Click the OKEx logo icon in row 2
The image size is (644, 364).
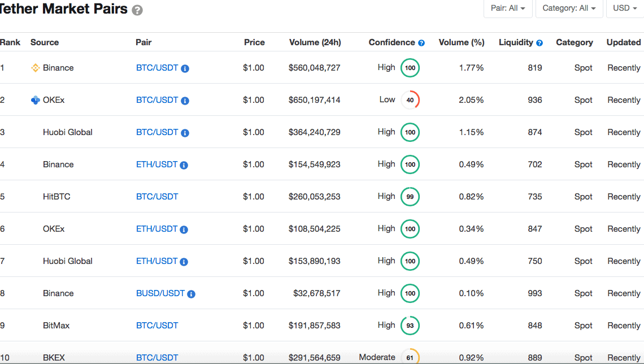[x=36, y=100]
